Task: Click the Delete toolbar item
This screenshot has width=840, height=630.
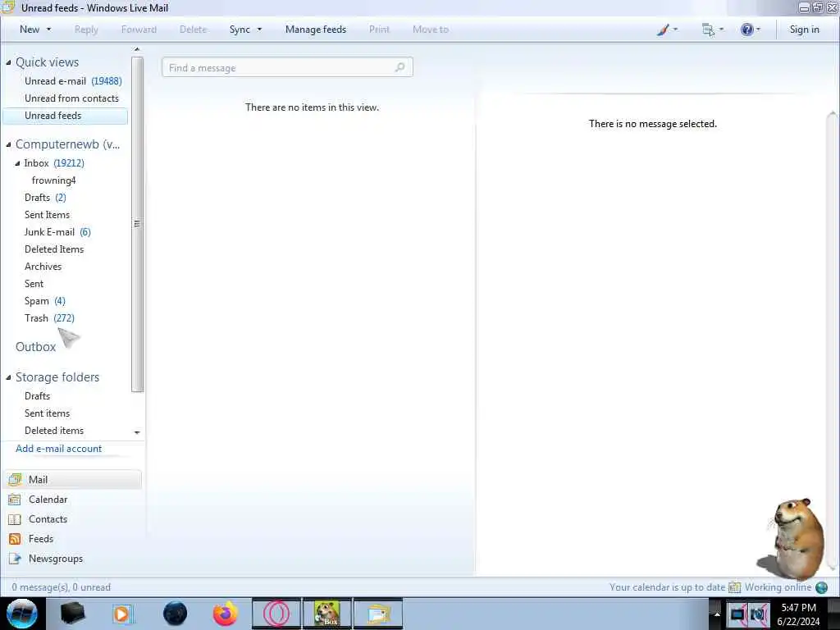Action: point(193,30)
